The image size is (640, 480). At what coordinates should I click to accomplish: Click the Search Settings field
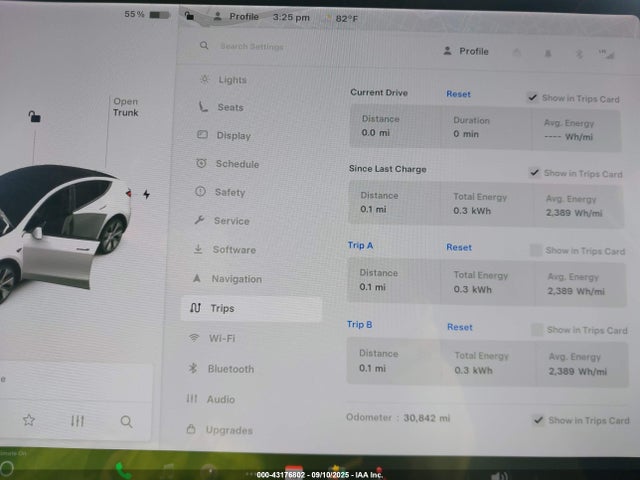coord(251,46)
